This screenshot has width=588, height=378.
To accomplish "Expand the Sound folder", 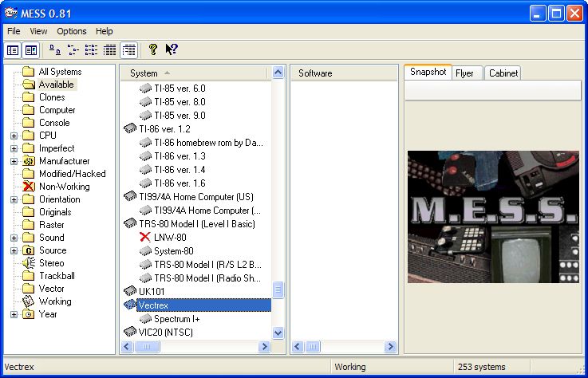I will 14,238.
